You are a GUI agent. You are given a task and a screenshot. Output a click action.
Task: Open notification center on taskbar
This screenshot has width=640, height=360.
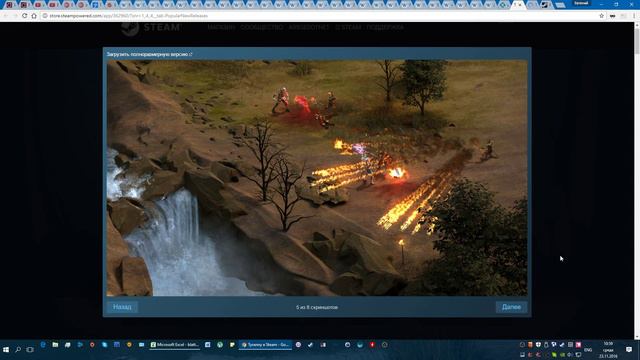[629, 349]
